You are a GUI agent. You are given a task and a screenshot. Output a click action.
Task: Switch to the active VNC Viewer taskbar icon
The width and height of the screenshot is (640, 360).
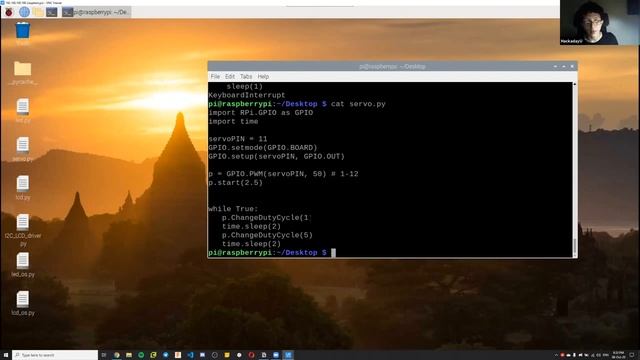[x=288, y=355]
